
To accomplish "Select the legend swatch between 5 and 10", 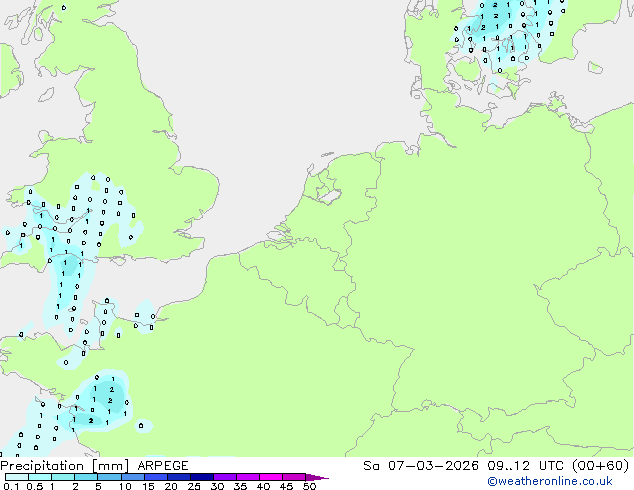I will point(109,477).
